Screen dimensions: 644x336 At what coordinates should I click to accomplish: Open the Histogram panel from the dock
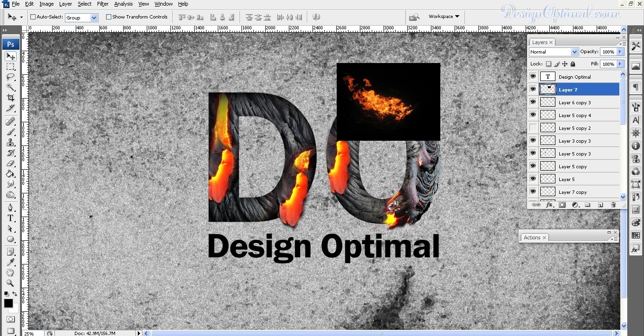[635, 66]
